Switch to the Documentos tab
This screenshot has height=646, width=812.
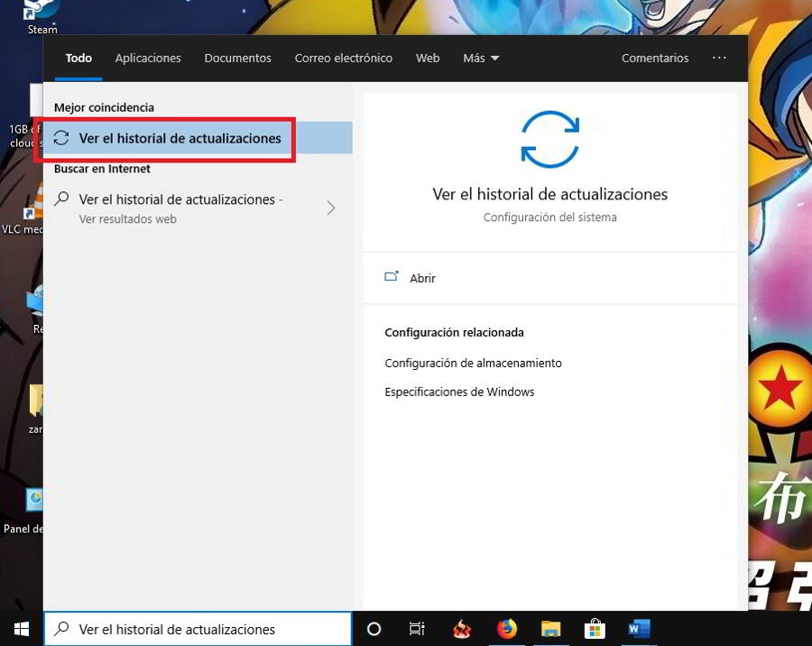pos(237,58)
